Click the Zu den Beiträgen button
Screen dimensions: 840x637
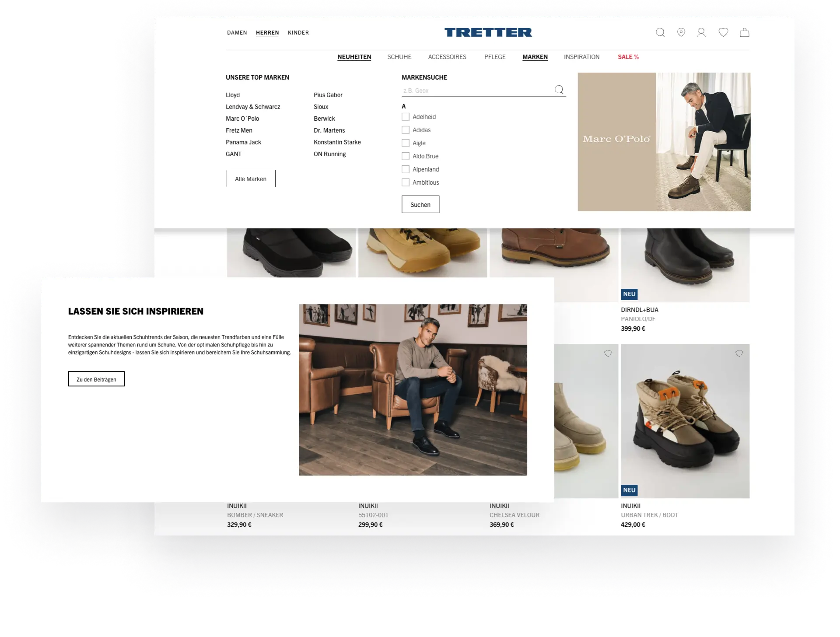pyautogui.click(x=96, y=379)
